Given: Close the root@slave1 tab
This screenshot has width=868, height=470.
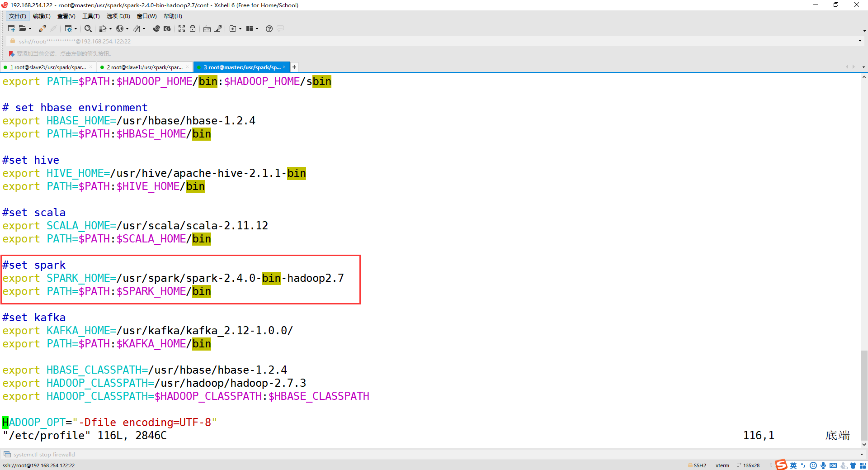Looking at the screenshot, I should click(187, 67).
